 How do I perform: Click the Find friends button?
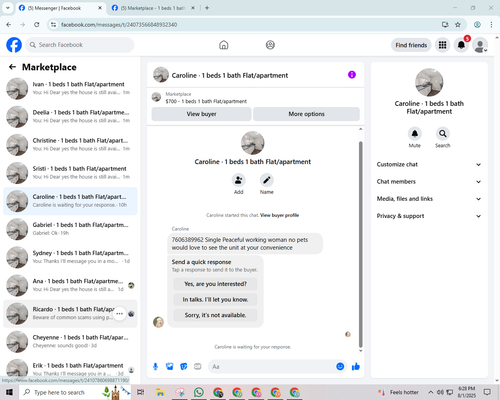pos(411,45)
